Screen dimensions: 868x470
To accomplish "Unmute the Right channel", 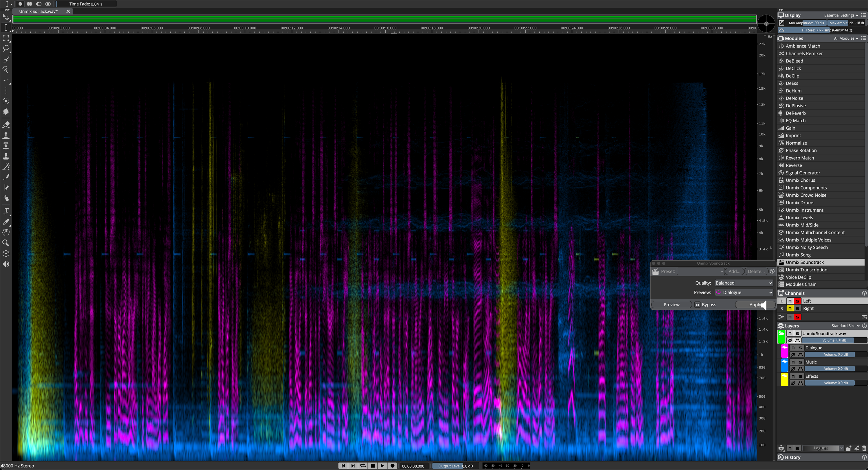I will pos(790,308).
